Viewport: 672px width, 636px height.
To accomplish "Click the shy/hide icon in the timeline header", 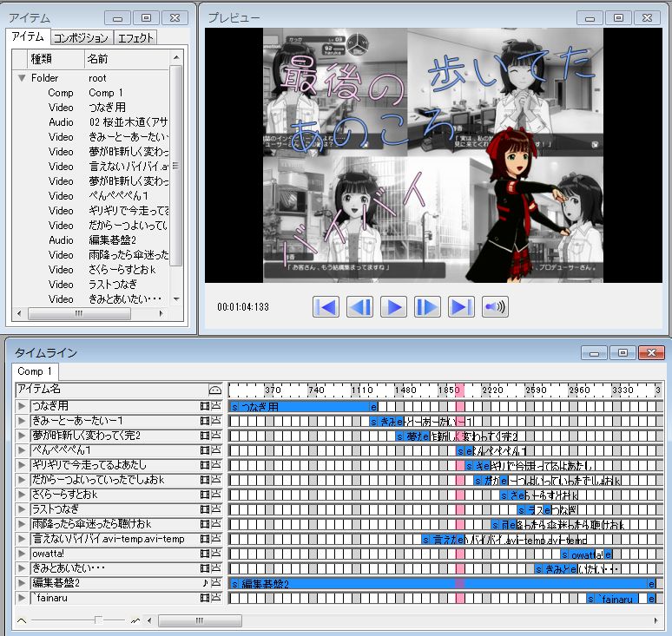I will (215, 390).
